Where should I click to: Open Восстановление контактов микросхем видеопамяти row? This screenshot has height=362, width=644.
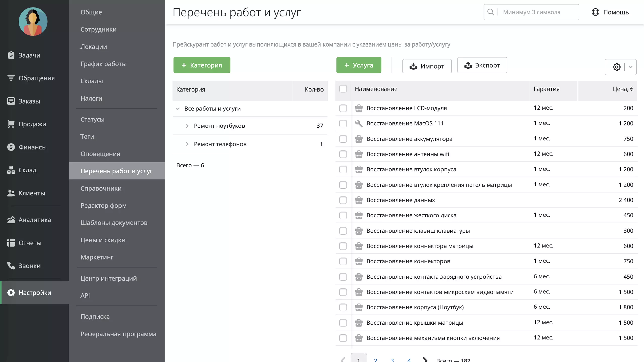coord(487,292)
